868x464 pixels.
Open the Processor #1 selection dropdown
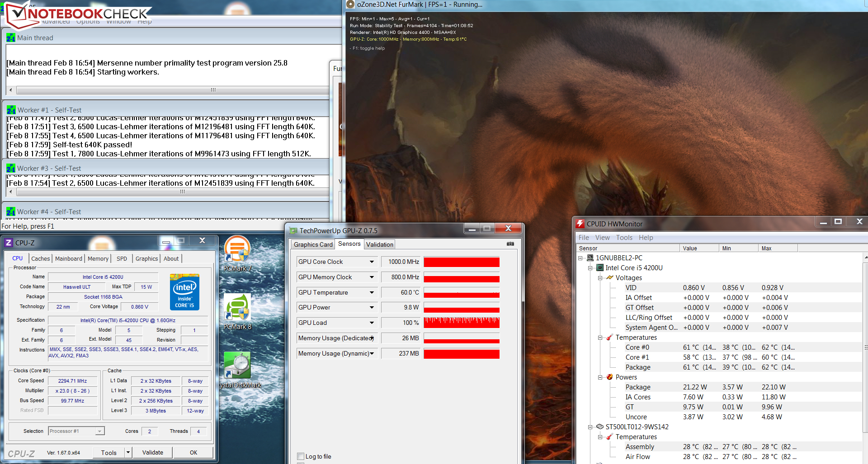99,431
